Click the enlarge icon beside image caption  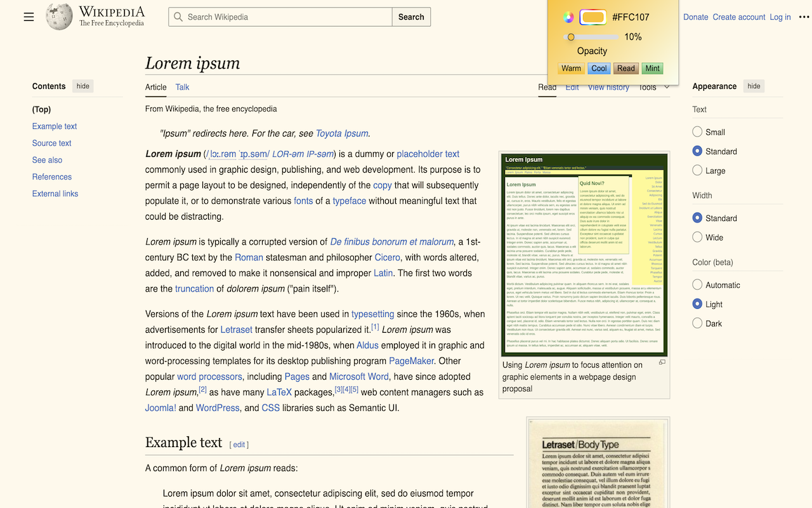click(662, 363)
